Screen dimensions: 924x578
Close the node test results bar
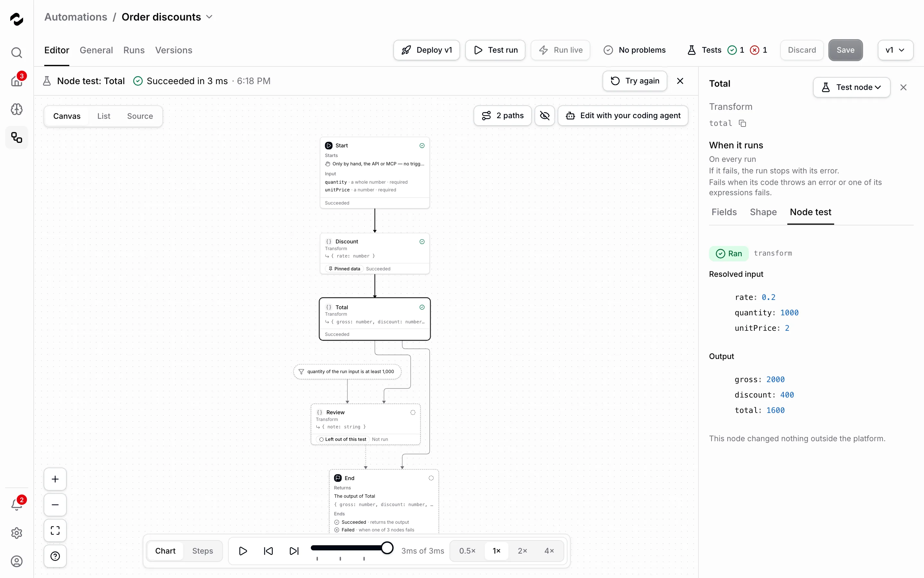pyautogui.click(x=680, y=81)
